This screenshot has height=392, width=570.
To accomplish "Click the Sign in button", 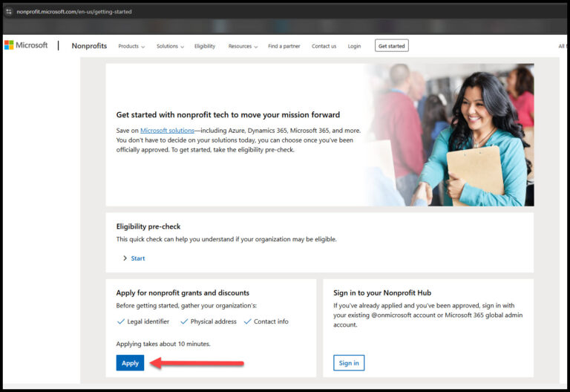I will pyautogui.click(x=349, y=363).
